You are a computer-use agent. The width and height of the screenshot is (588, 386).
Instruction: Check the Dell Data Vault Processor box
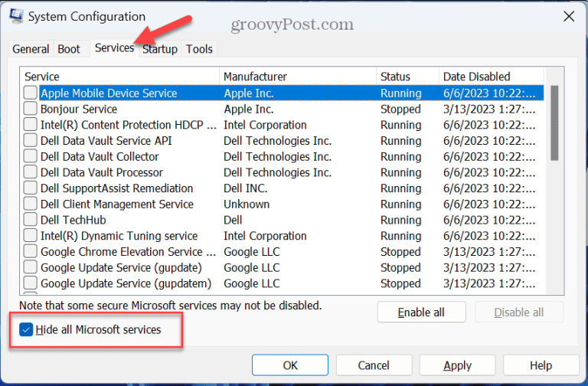(x=31, y=172)
